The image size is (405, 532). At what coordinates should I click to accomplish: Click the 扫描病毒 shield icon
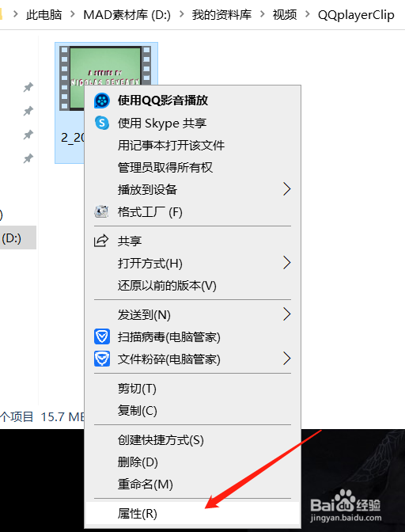pos(102,336)
